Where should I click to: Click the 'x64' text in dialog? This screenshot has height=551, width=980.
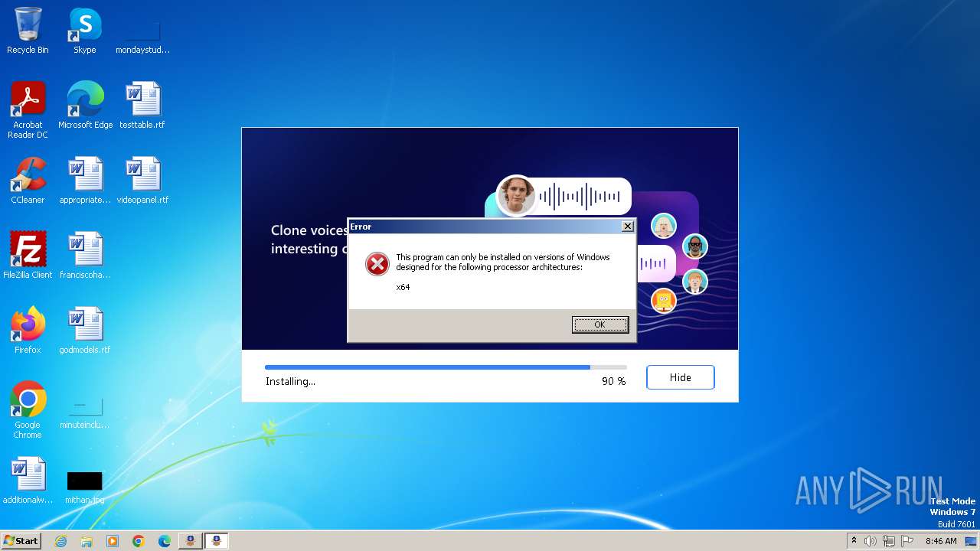point(403,287)
